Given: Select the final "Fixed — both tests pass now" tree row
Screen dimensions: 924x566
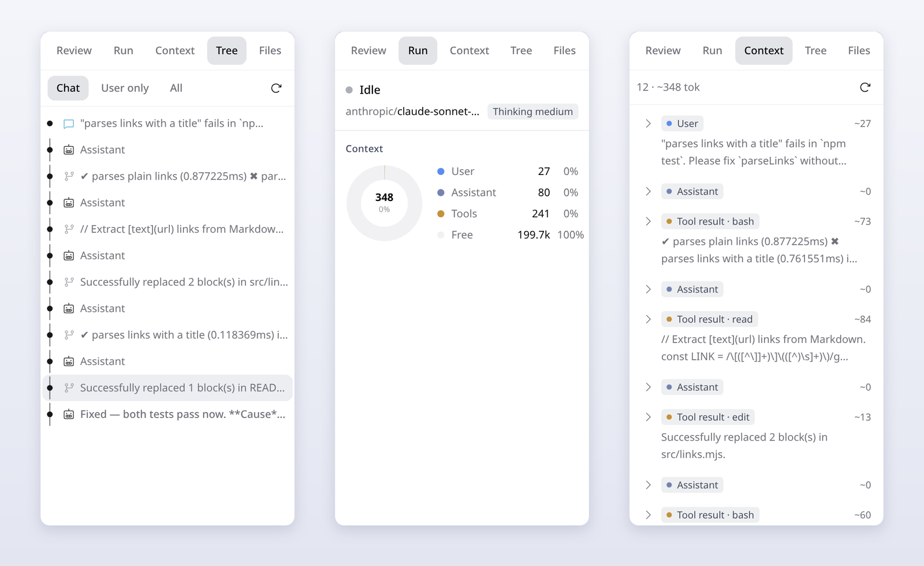Looking at the screenshot, I should (167, 414).
